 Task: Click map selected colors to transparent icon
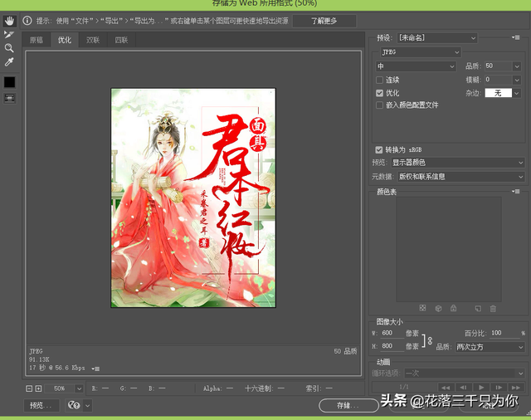click(422, 308)
